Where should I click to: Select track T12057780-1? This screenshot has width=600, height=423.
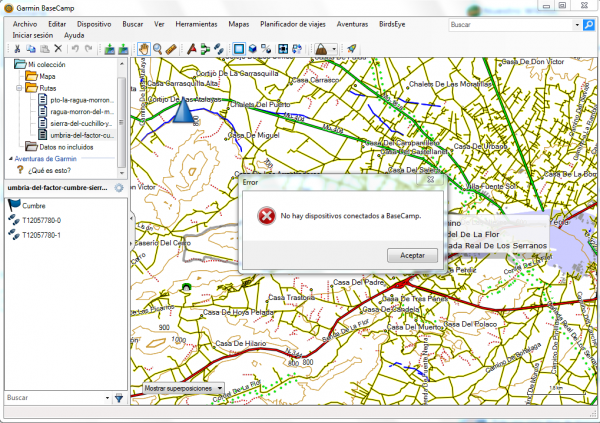tap(41, 235)
